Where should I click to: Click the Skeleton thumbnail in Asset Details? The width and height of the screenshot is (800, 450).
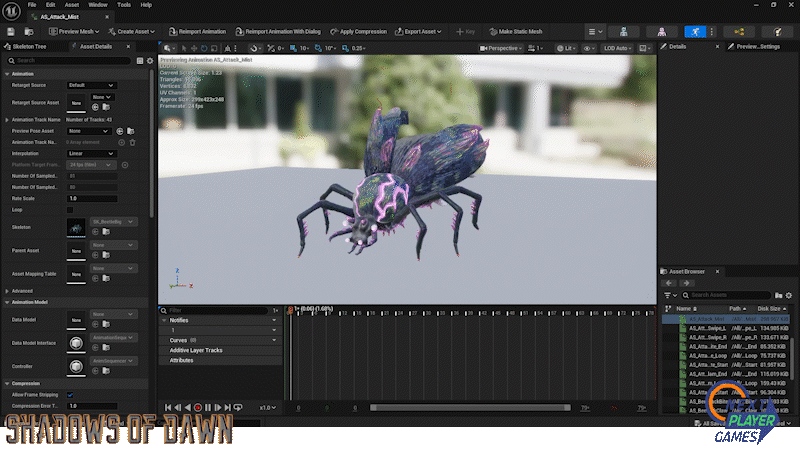[76, 228]
